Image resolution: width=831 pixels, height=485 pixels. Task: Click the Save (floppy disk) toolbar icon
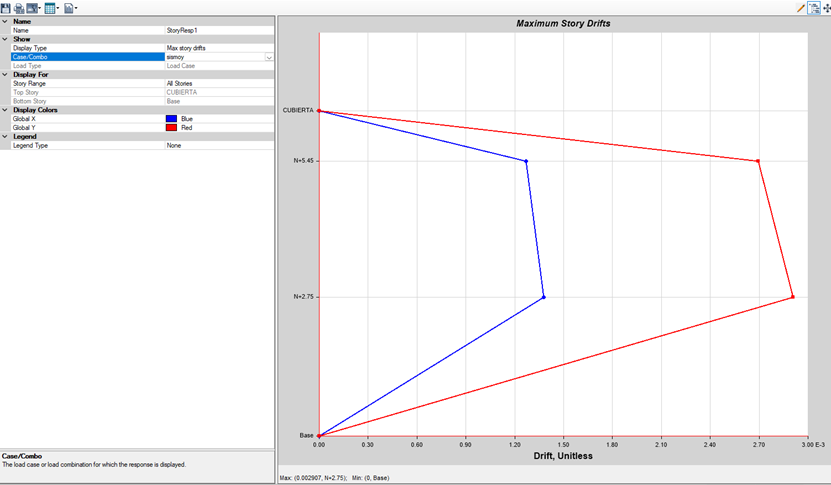[x=6, y=8]
